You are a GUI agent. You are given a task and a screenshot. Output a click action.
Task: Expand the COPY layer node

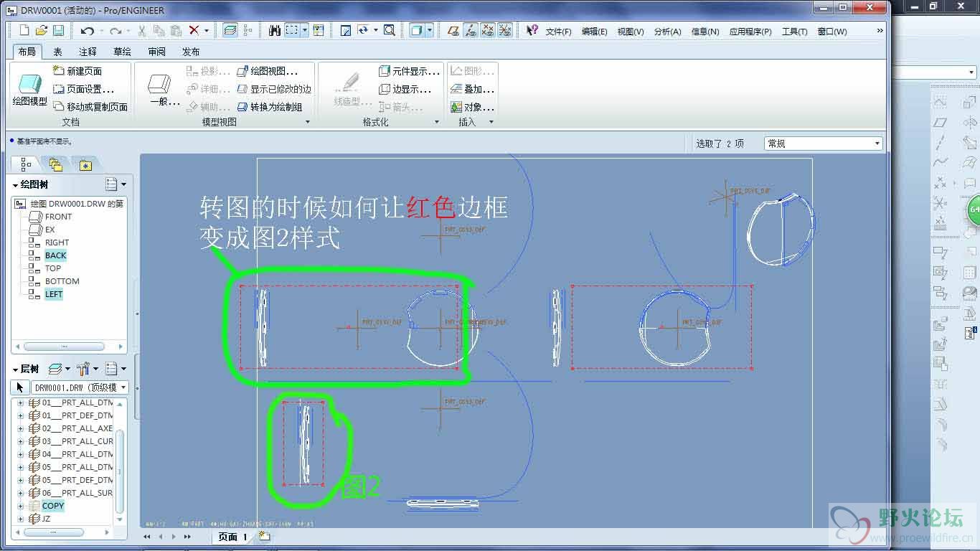(x=20, y=506)
